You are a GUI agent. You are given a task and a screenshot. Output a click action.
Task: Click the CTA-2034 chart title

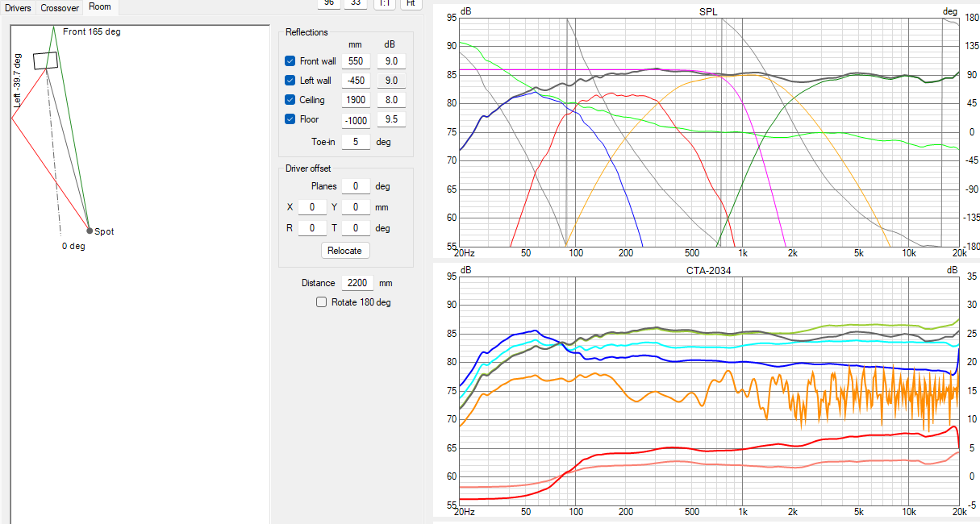707,270
